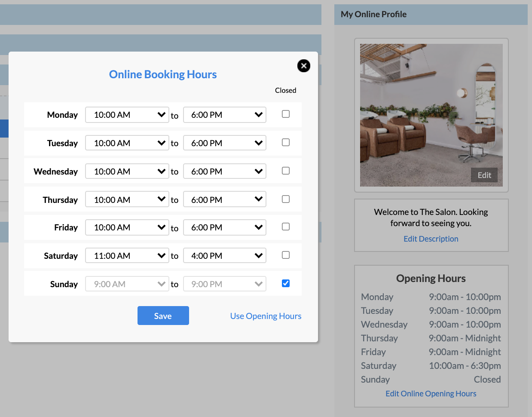Tick the Saturday Closed checkbox

(286, 255)
